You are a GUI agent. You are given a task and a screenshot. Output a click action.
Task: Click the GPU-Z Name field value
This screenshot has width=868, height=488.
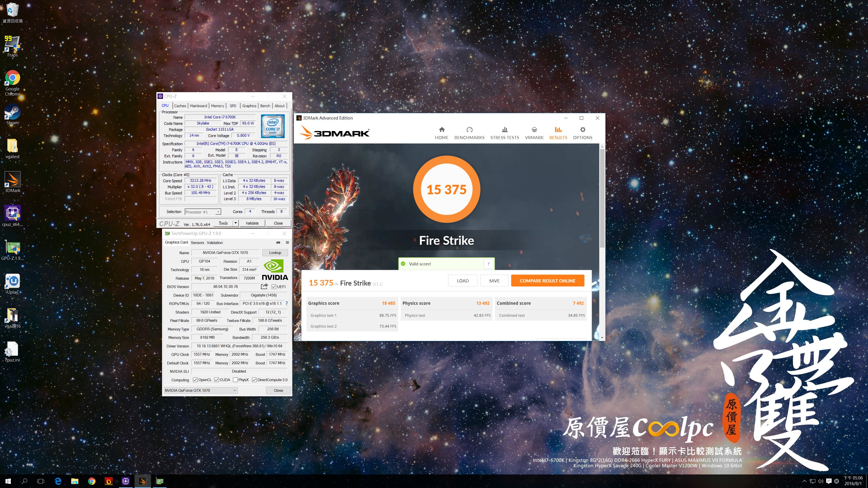(x=225, y=253)
